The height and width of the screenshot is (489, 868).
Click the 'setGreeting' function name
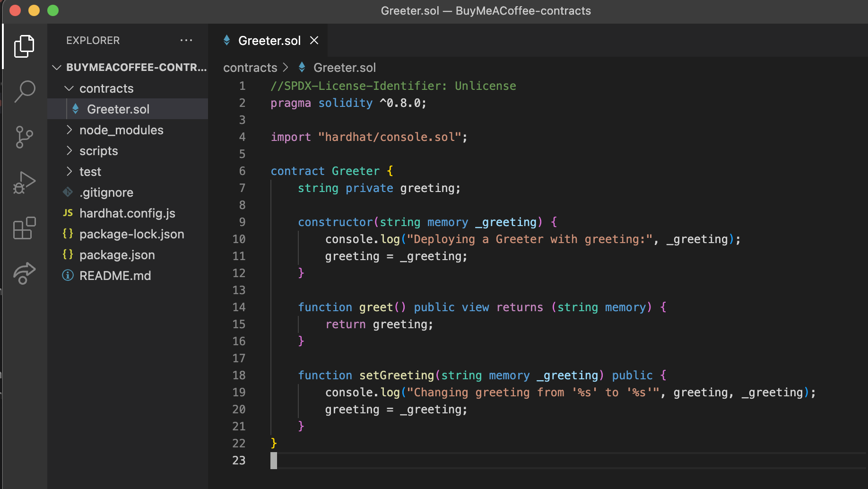point(397,375)
